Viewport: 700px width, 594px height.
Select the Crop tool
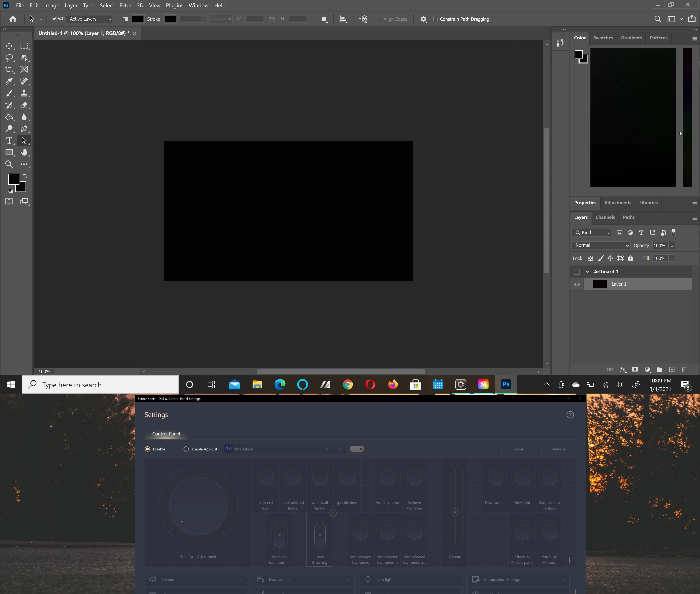[x=9, y=69]
